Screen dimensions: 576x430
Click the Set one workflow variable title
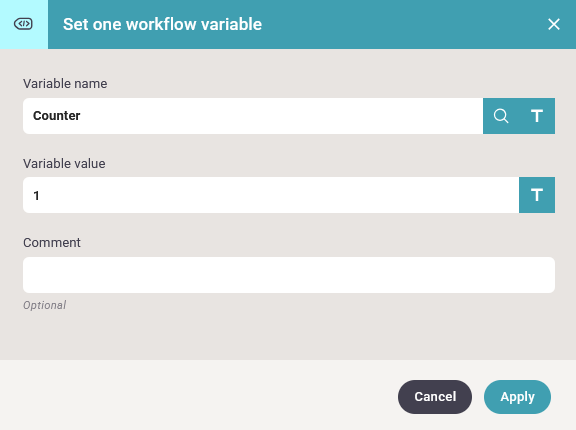(x=162, y=25)
